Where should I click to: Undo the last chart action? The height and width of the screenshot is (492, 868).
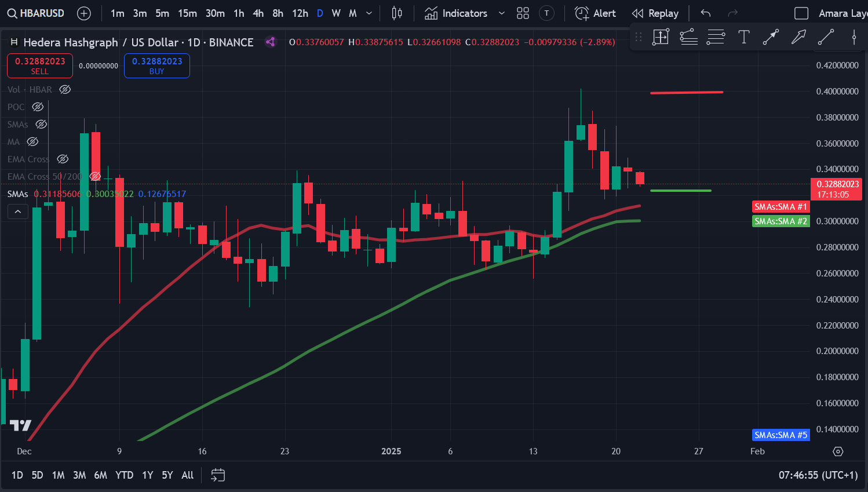tap(706, 13)
